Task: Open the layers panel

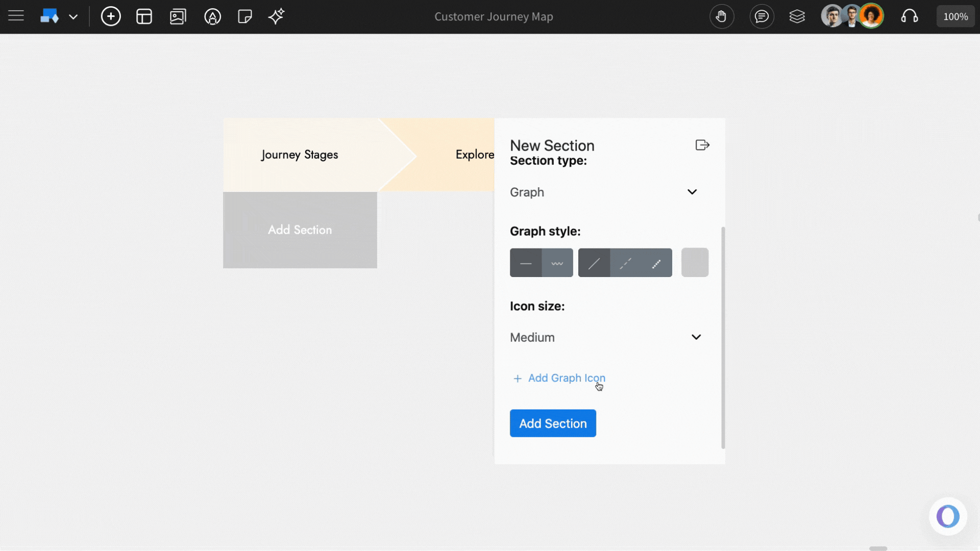Action: click(x=797, y=16)
